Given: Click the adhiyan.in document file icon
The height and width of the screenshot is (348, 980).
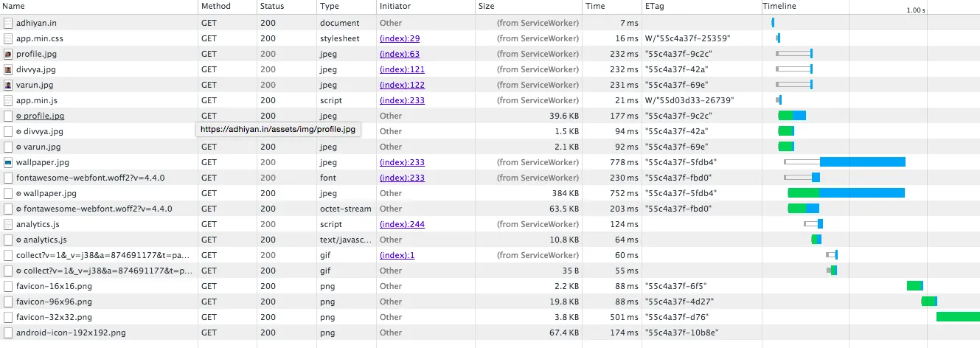Looking at the screenshot, I should click(8, 23).
